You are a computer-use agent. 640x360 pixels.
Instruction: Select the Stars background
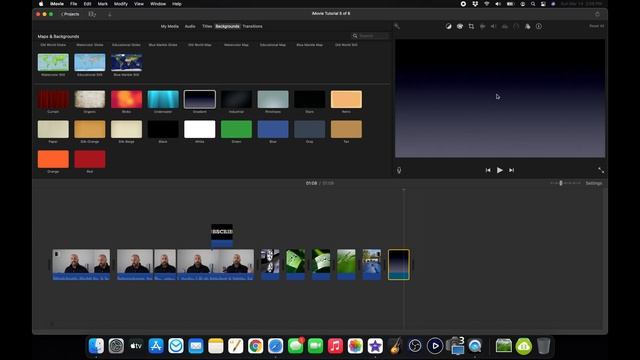pyautogui.click(x=309, y=99)
